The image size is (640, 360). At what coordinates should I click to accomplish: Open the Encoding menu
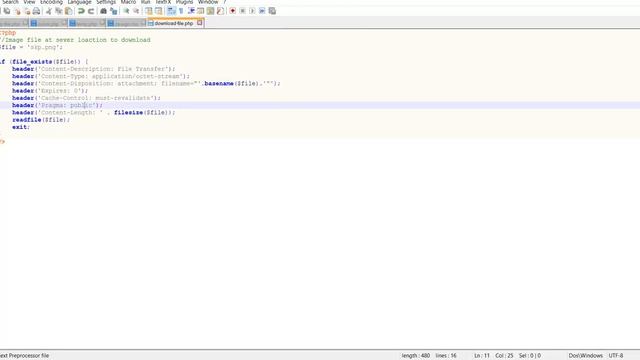[51, 2]
